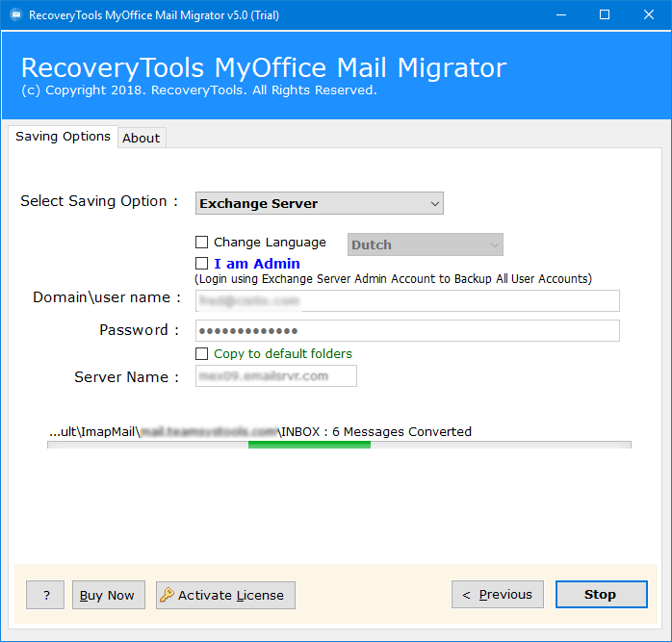This screenshot has height=642, width=672.
Task: Click the I am Admin label
Action: click(x=257, y=264)
